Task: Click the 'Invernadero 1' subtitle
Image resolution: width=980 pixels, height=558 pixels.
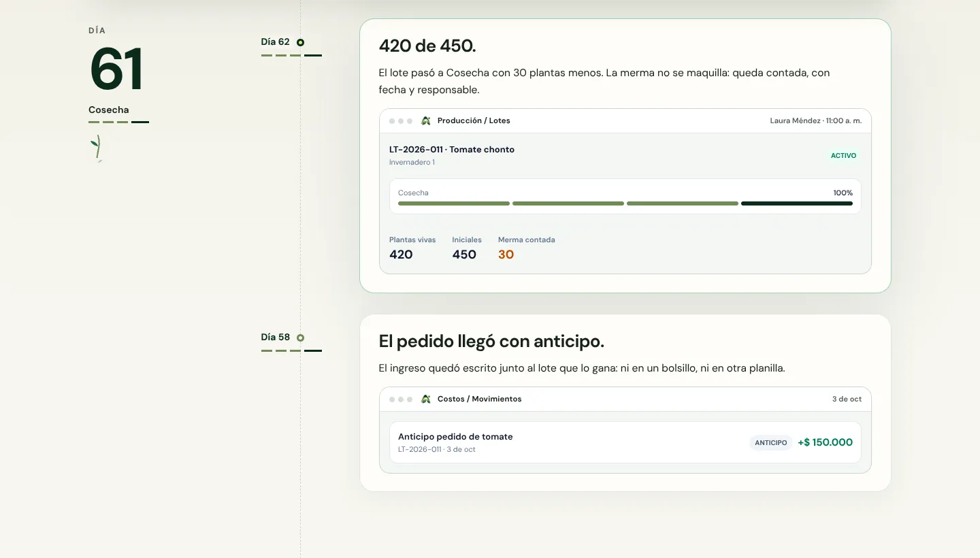Action: pyautogui.click(x=412, y=163)
